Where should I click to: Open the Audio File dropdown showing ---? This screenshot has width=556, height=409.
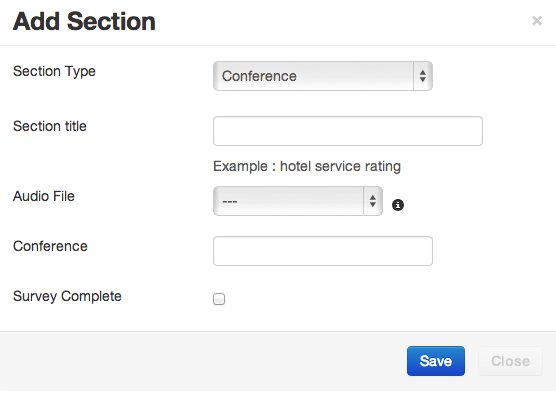click(x=298, y=201)
